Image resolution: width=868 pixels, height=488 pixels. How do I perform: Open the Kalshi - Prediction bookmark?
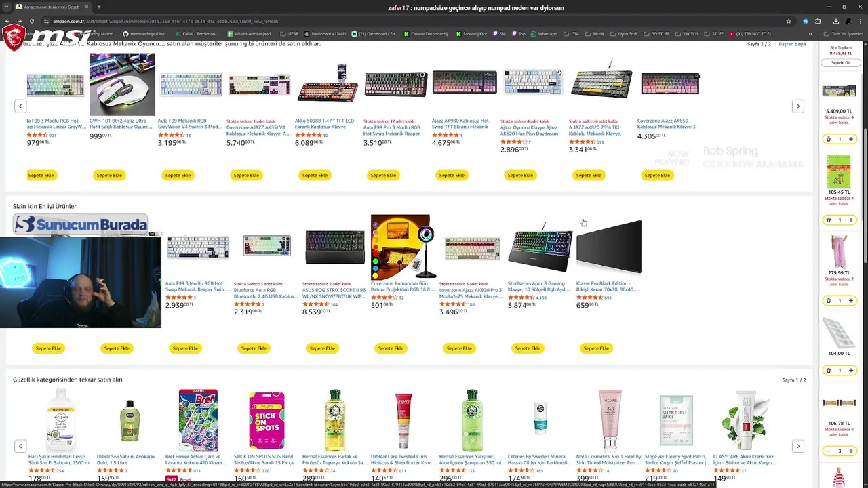click(197, 33)
